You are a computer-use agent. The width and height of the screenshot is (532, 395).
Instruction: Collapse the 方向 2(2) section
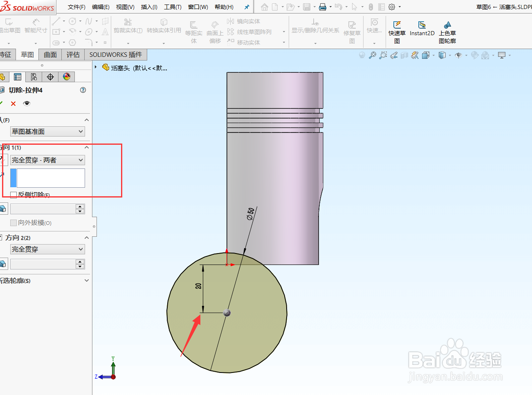(x=86, y=237)
